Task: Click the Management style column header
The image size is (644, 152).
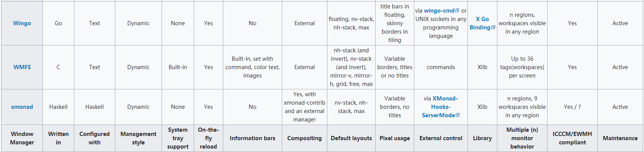Action: coord(138,138)
